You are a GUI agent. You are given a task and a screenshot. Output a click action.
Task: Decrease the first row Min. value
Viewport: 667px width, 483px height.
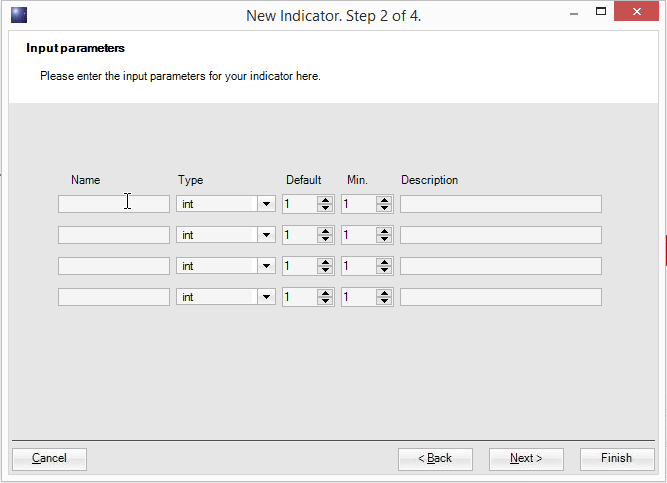[x=385, y=208]
